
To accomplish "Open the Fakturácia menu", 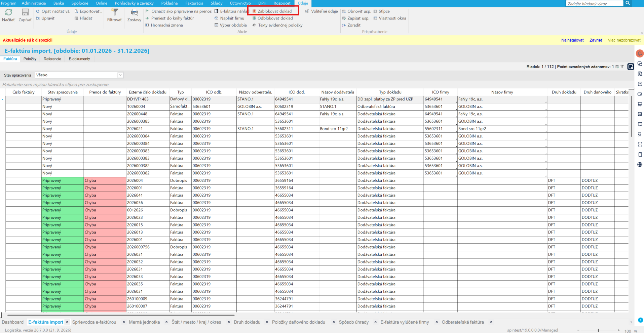I will point(194,3).
